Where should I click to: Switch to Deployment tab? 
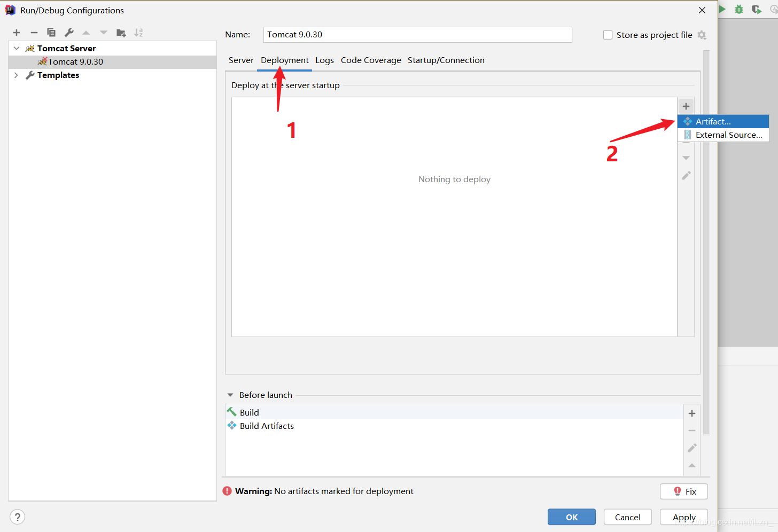coord(285,60)
